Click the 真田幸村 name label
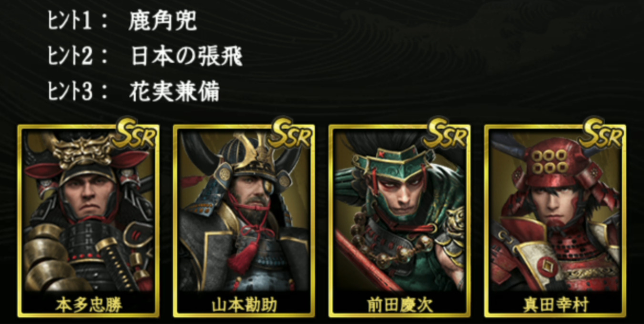Image resolution: width=644 pixels, height=324 pixels. coord(555,304)
